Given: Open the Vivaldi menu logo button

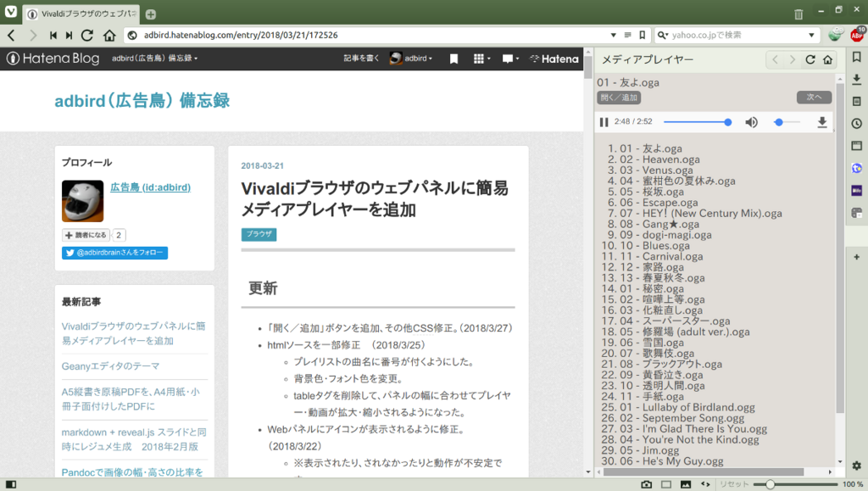Looking at the screenshot, I should click(x=10, y=12).
